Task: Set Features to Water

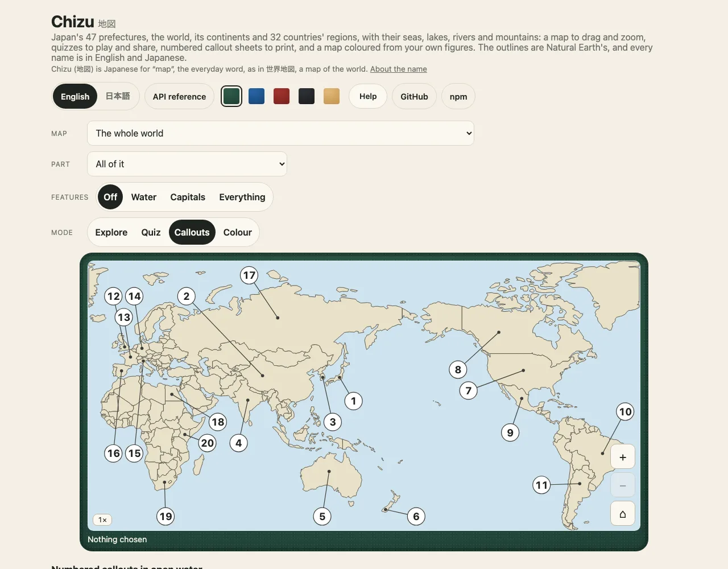Action: [x=144, y=197]
